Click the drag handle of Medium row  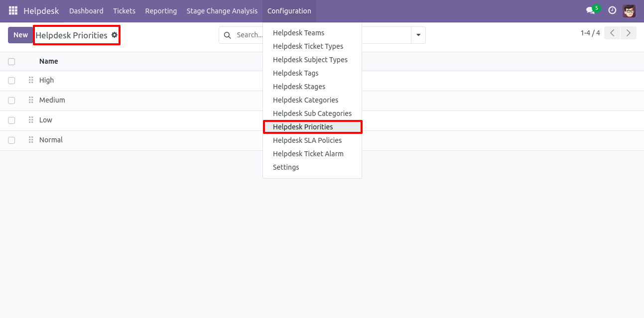[31, 100]
